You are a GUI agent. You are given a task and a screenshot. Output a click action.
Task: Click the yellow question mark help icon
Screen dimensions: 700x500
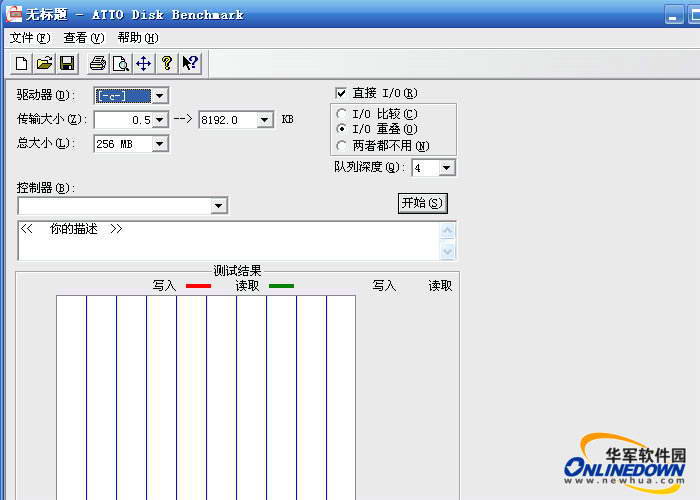167,63
